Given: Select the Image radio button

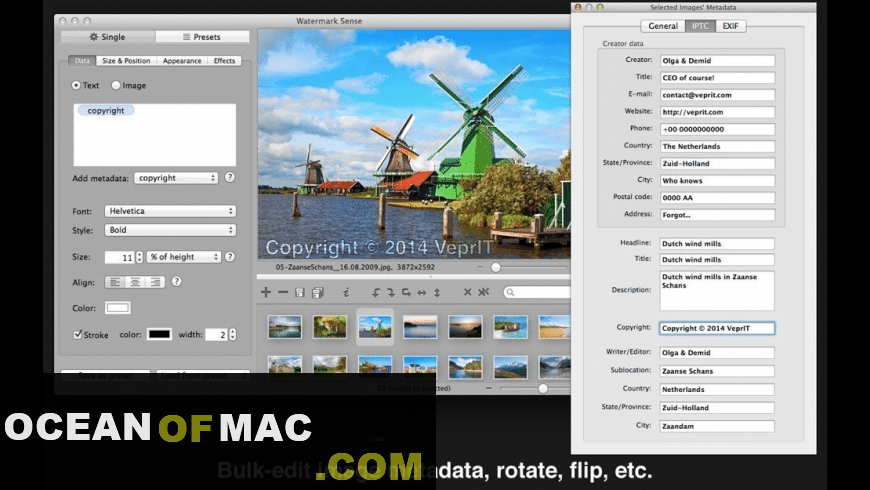Looking at the screenshot, I should (115, 85).
